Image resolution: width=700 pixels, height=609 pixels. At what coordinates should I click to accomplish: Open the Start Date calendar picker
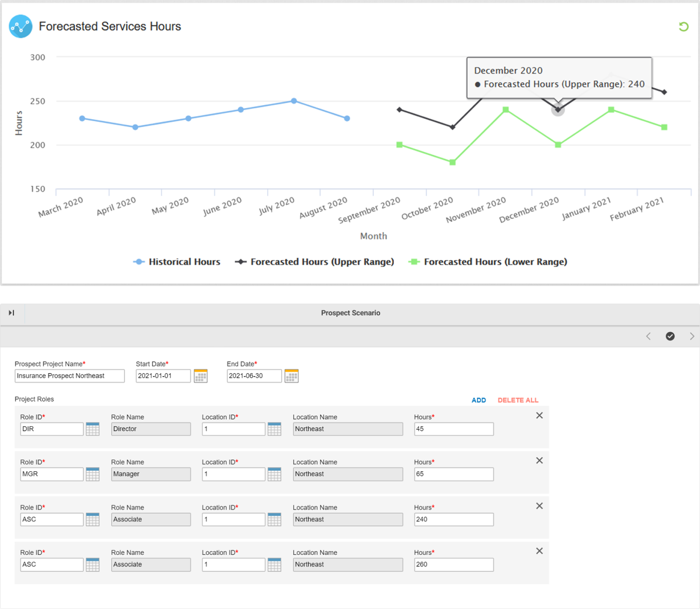[x=200, y=376]
